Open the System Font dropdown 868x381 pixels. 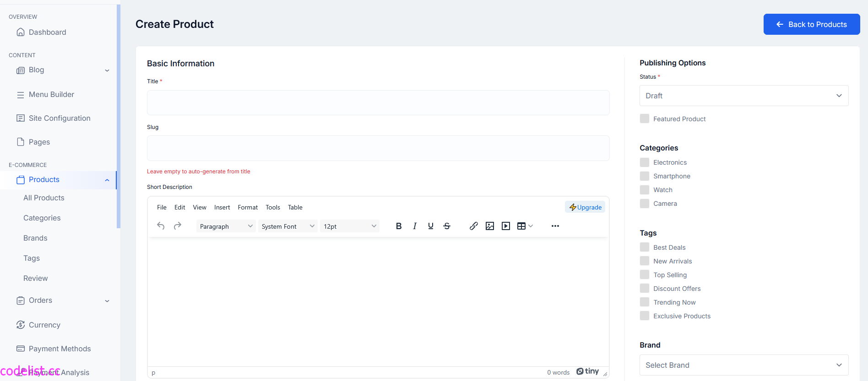pos(288,226)
